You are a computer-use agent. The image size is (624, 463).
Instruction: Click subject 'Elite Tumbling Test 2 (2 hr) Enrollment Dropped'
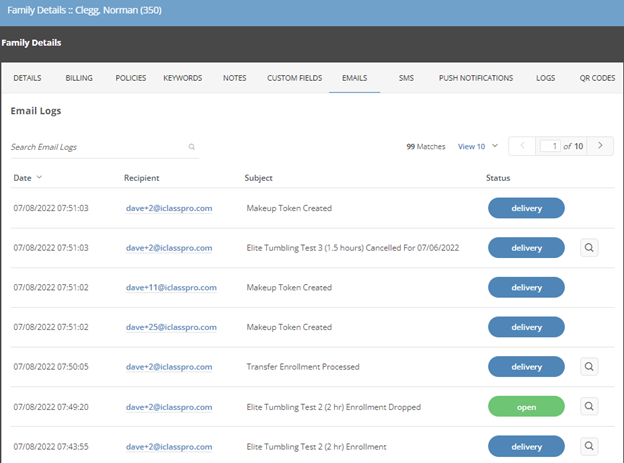(x=333, y=407)
